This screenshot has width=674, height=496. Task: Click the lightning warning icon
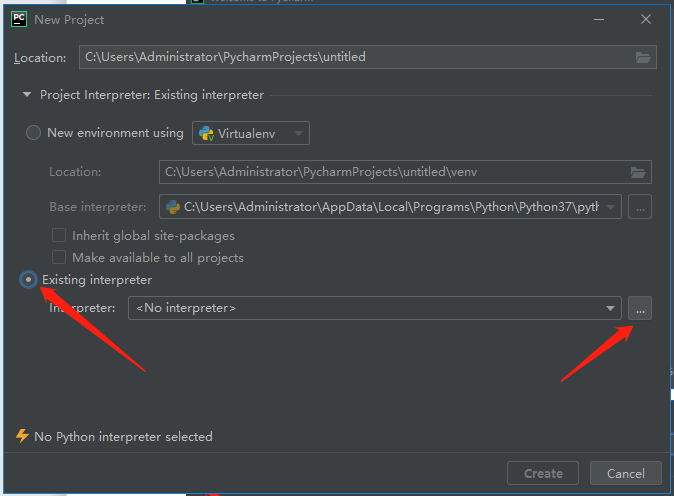coord(22,436)
